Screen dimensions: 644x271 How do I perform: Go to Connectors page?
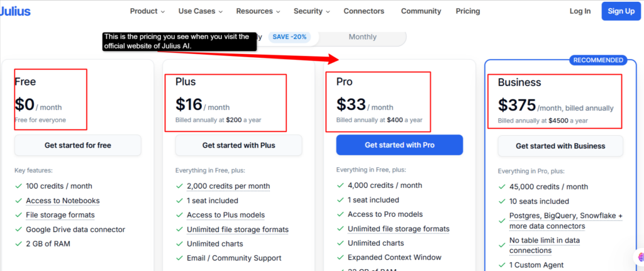point(364,11)
